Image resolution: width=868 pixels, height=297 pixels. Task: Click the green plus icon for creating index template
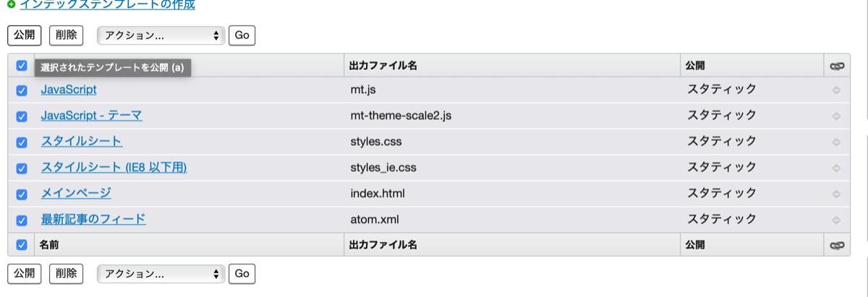(11, 4)
